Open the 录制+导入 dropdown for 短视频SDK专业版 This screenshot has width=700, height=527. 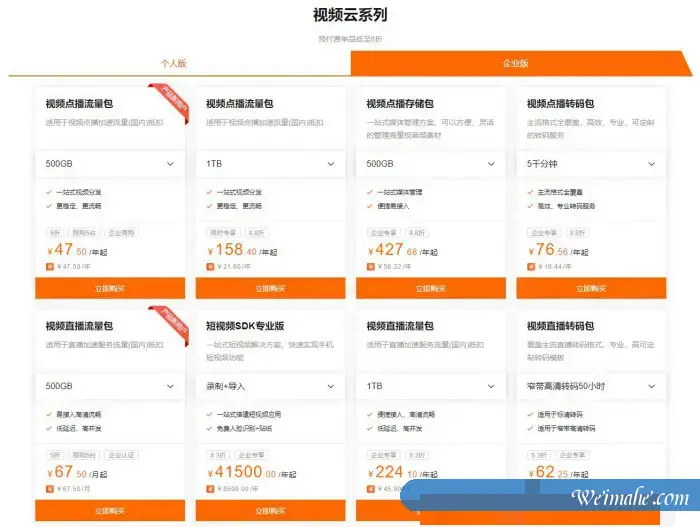tap(270, 385)
